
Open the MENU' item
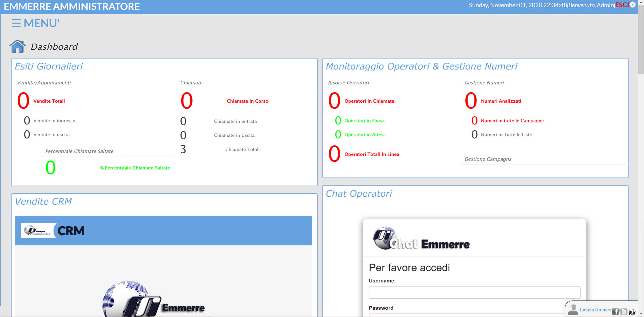41,23
